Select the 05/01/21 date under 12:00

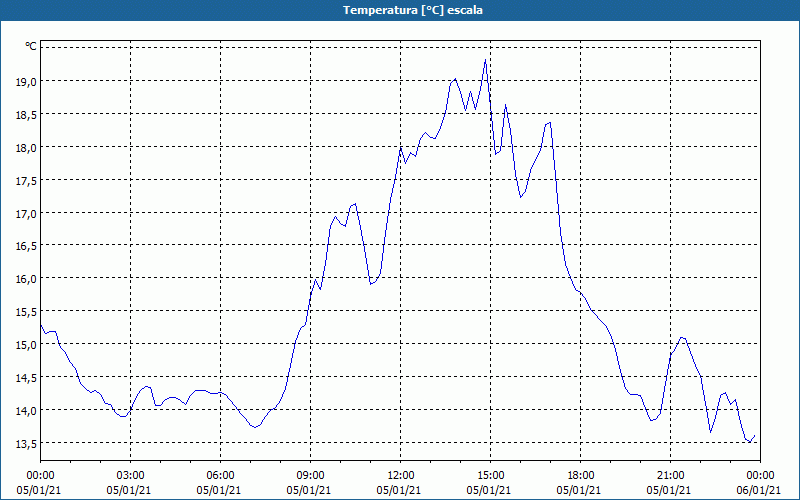pyautogui.click(x=399, y=490)
